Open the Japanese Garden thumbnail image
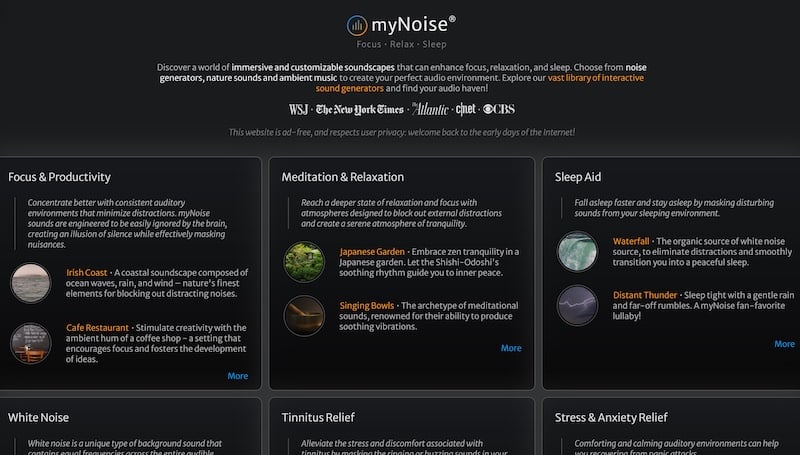800x455 pixels. [304, 262]
